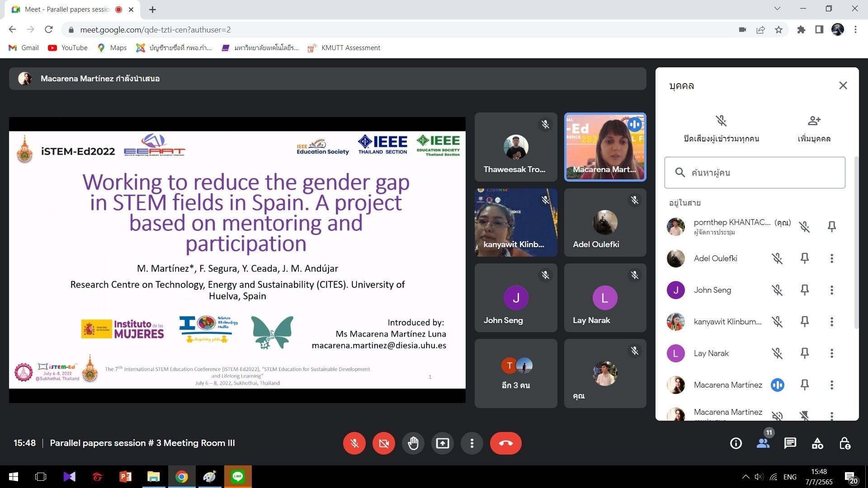This screenshot has height=488, width=868.
Task: Open more actions for Macarena Martinez
Action: point(832,385)
